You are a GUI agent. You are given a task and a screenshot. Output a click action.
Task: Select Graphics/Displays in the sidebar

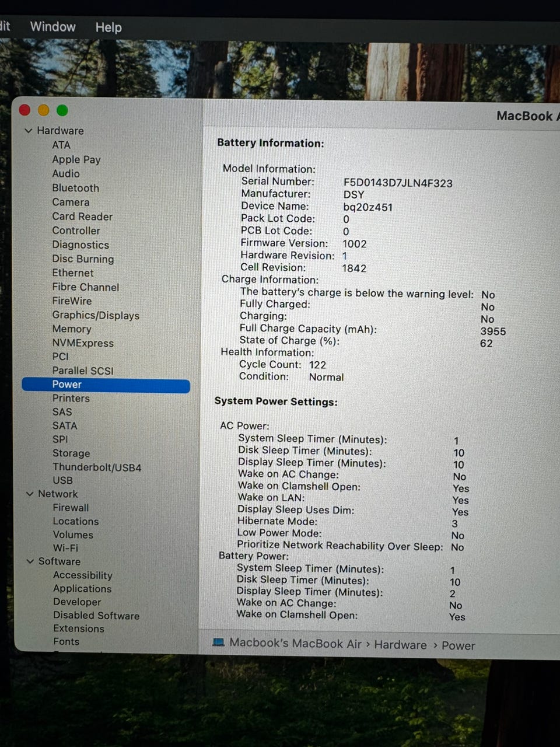[96, 315]
